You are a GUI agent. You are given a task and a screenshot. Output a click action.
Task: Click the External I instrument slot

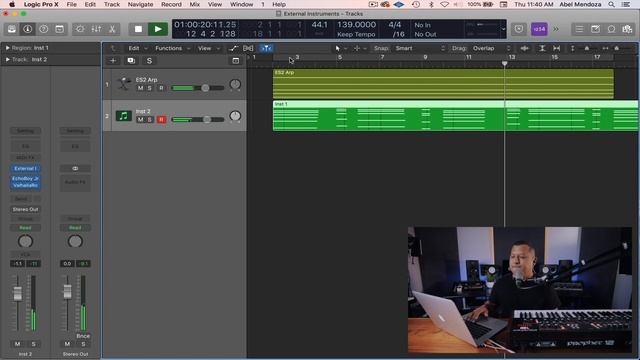point(25,168)
